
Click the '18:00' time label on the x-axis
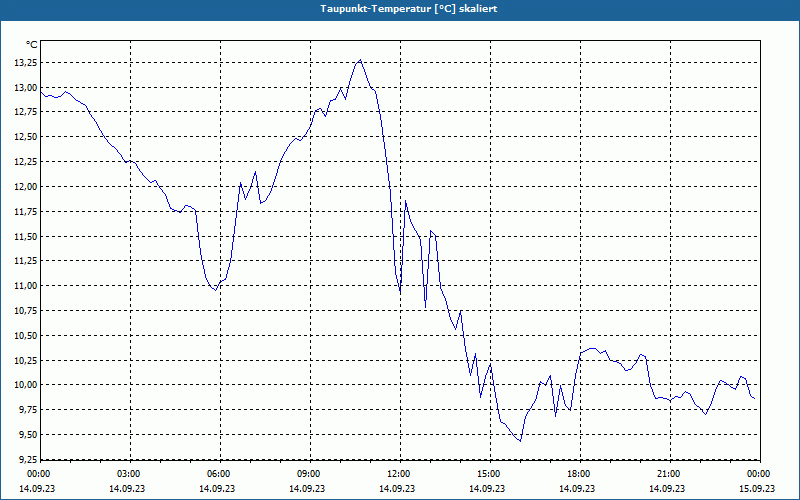[580, 474]
